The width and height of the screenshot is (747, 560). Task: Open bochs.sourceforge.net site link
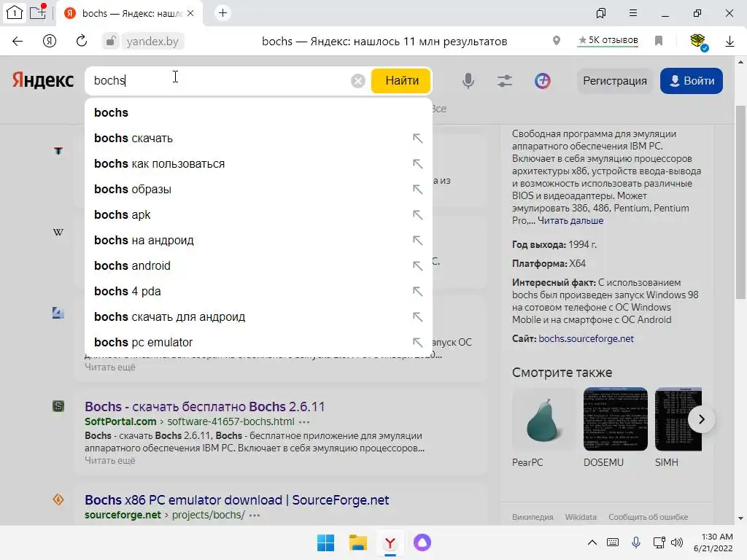(586, 338)
